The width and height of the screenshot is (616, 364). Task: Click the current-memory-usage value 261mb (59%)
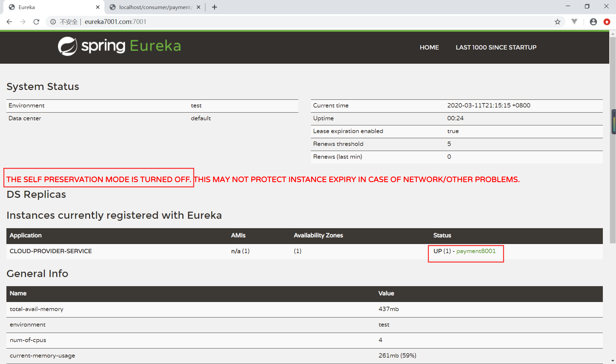click(397, 356)
